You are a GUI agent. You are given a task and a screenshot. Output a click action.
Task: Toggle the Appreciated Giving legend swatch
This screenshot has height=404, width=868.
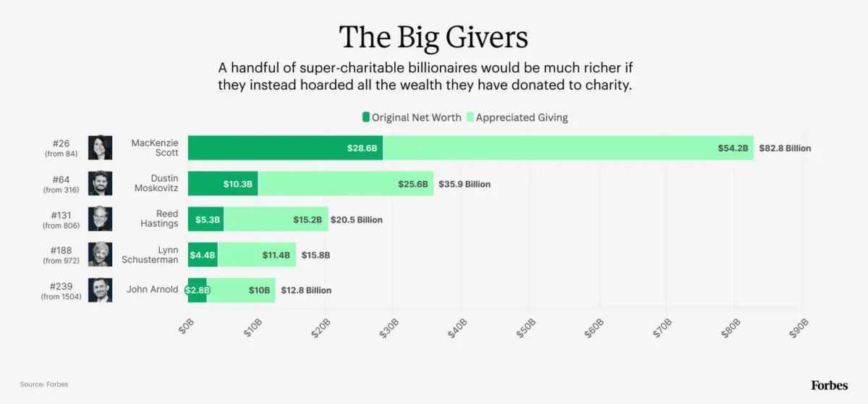click(470, 117)
